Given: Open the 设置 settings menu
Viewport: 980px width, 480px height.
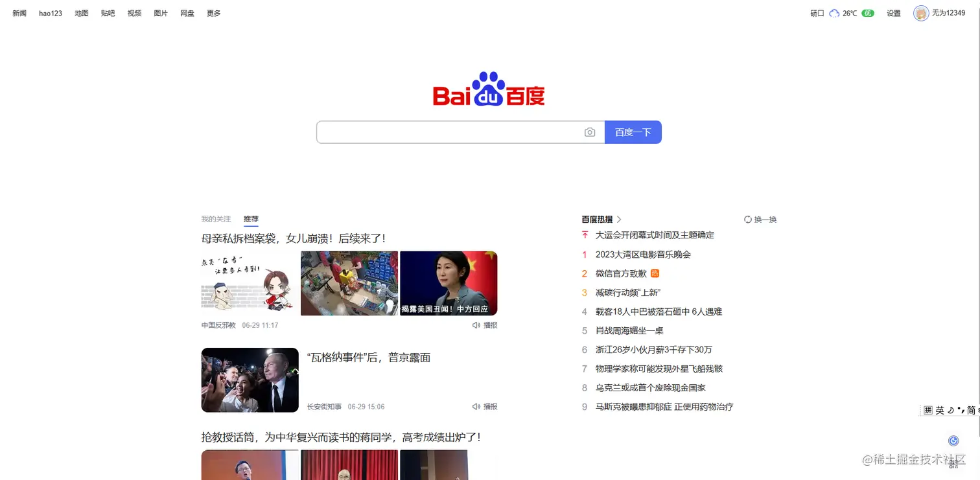Looking at the screenshot, I should coord(894,13).
